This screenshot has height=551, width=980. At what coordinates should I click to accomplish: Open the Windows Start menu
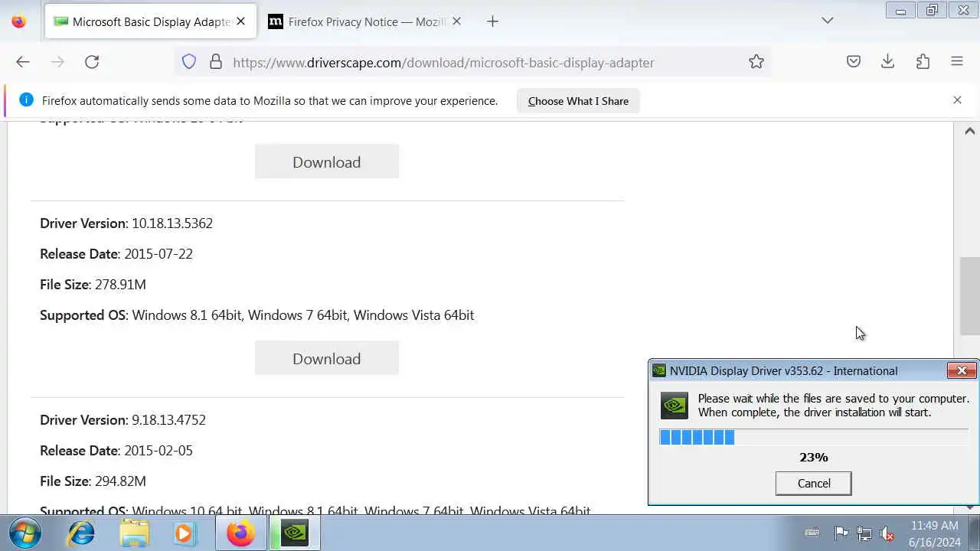pos(24,533)
